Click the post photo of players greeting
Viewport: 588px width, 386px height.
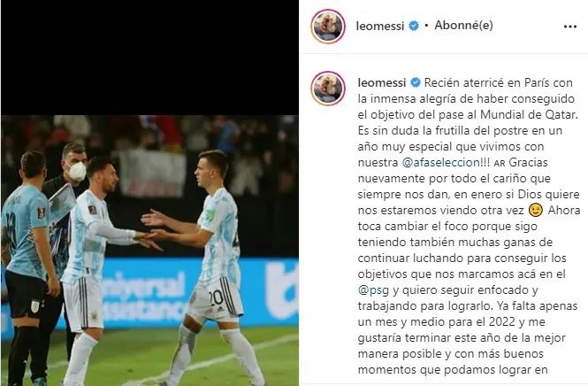[x=149, y=251]
